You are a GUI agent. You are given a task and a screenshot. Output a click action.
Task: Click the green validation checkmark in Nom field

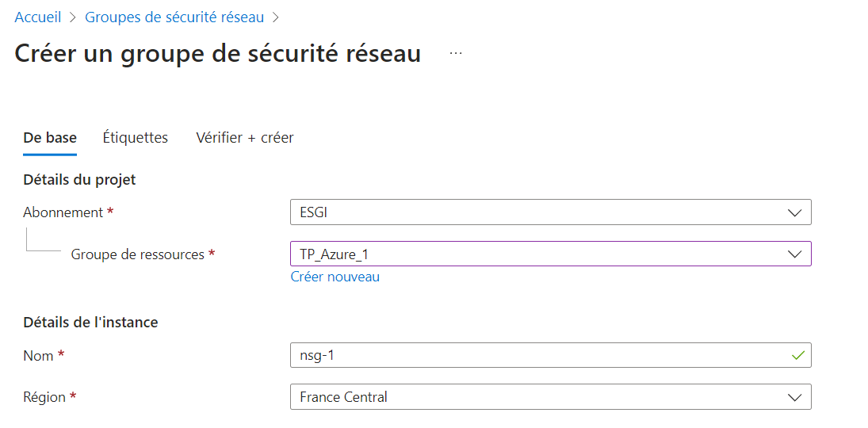click(x=797, y=356)
